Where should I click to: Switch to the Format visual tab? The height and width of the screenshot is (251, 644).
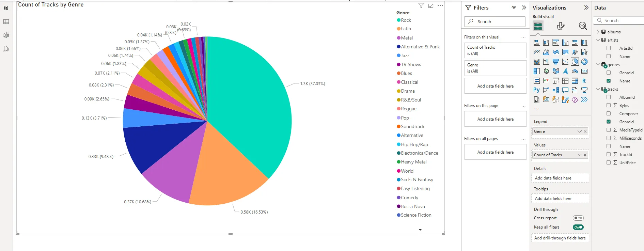pos(561,26)
